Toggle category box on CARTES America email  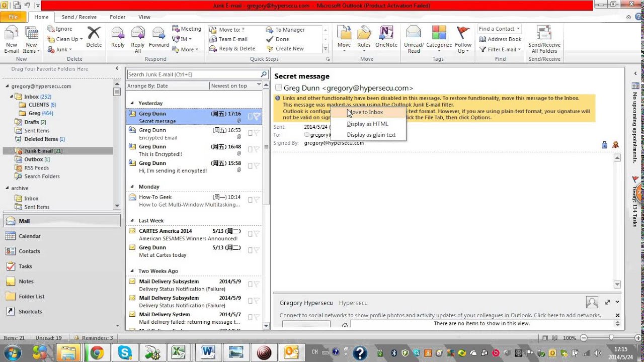(x=250, y=234)
